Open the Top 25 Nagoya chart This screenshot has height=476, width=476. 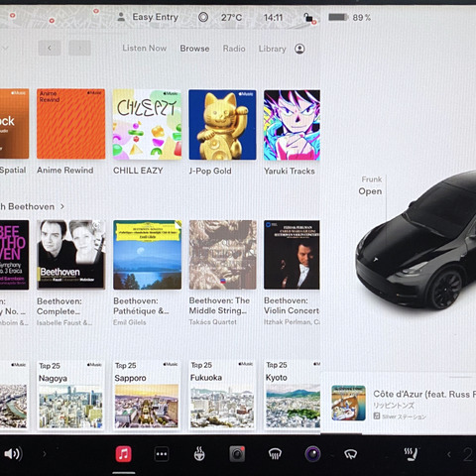[70, 395]
